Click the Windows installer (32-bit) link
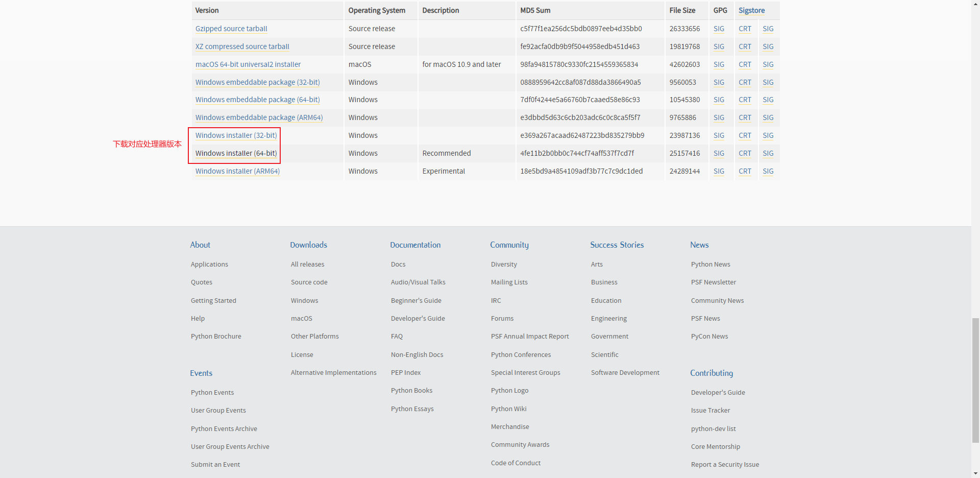980x478 pixels. click(x=236, y=135)
